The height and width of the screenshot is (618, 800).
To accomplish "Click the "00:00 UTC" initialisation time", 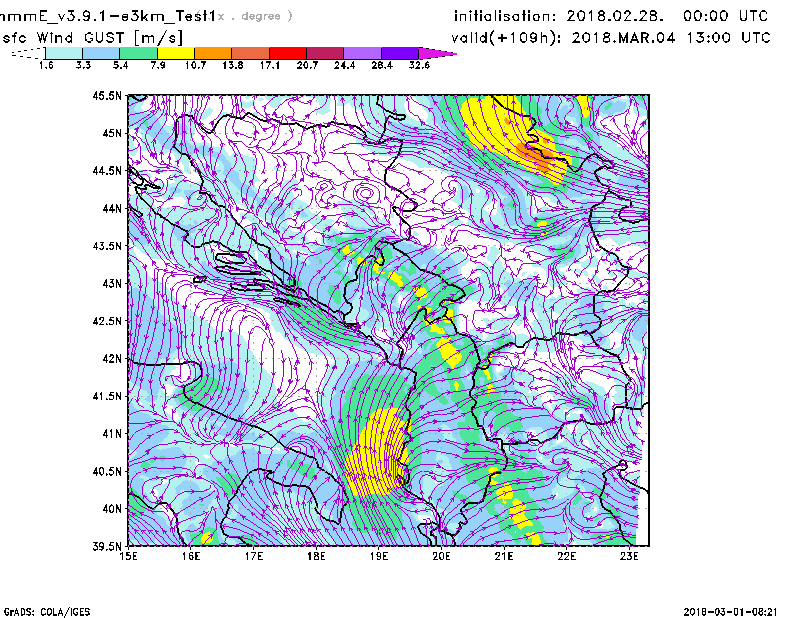I will [725, 16].
